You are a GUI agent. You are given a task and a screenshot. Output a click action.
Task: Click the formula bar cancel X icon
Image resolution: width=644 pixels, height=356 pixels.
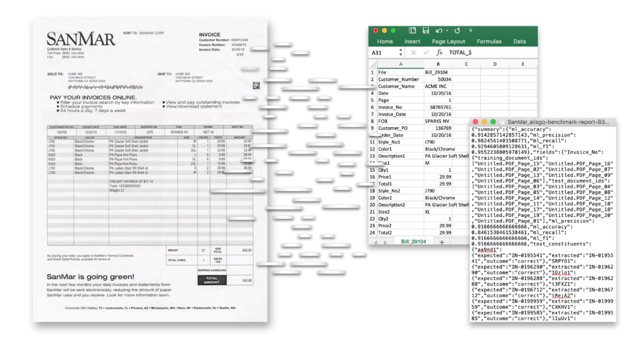pyautogui.click(x=414, y=53)
